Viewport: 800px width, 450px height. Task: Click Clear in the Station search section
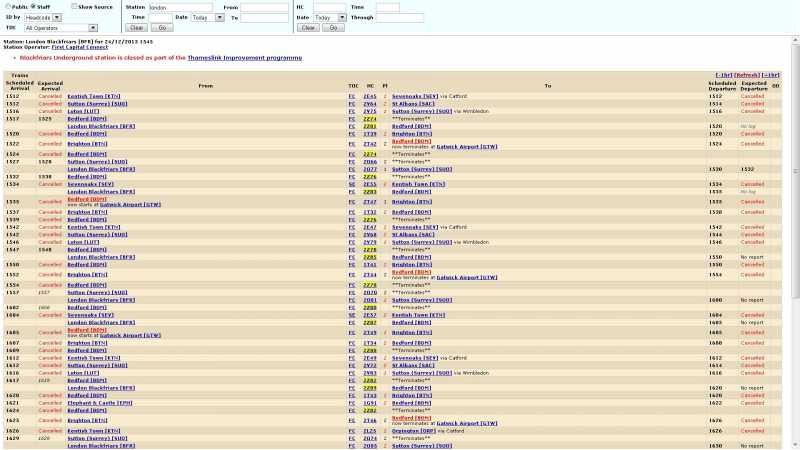[x=136, y=28]
